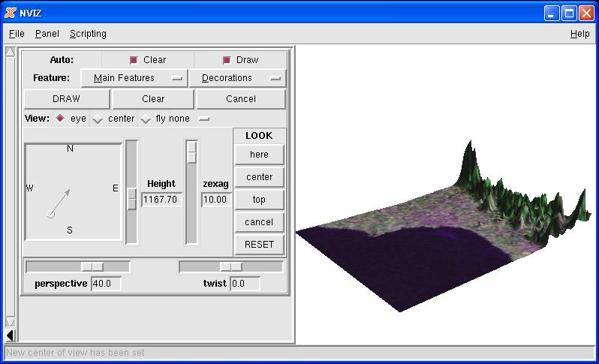
Task: Click the black panel collapse arrow
Action: tap(11, 335)
